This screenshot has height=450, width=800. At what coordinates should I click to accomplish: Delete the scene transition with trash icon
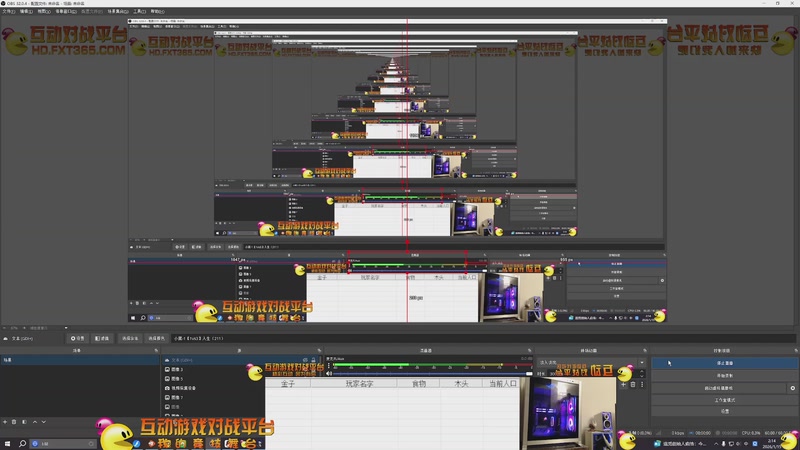[x=633, y=384]
